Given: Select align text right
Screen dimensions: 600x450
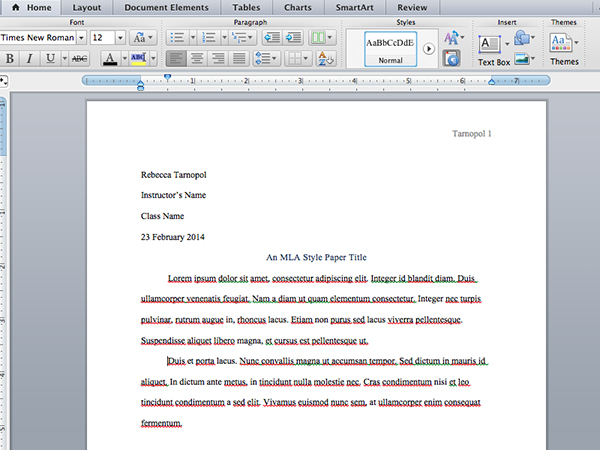Looking at the screenshot, I should (218, 59).
